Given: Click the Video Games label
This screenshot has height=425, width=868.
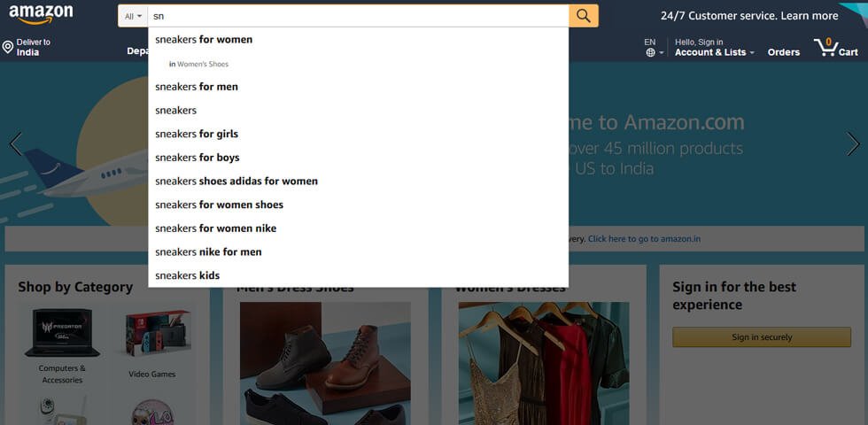Looking at the screenshot, I should tap(152, 374).
